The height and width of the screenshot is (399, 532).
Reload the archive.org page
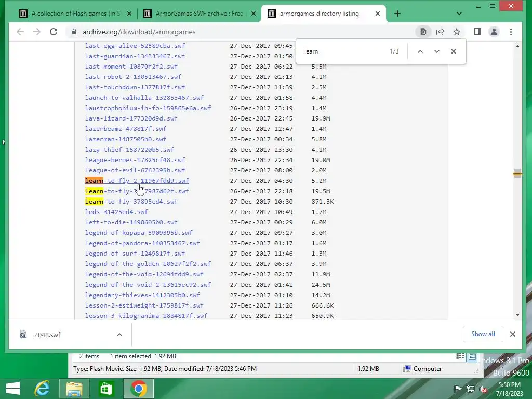click(54, 32)
